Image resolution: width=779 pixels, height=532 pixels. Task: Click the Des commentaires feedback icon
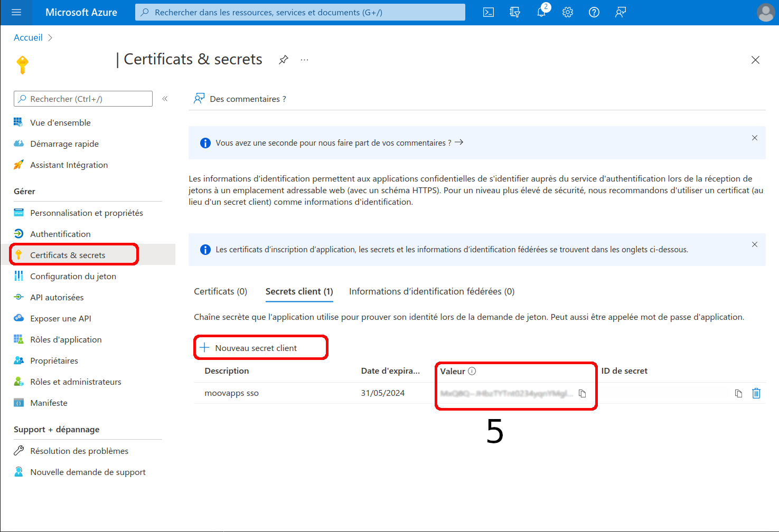point(199,99)
